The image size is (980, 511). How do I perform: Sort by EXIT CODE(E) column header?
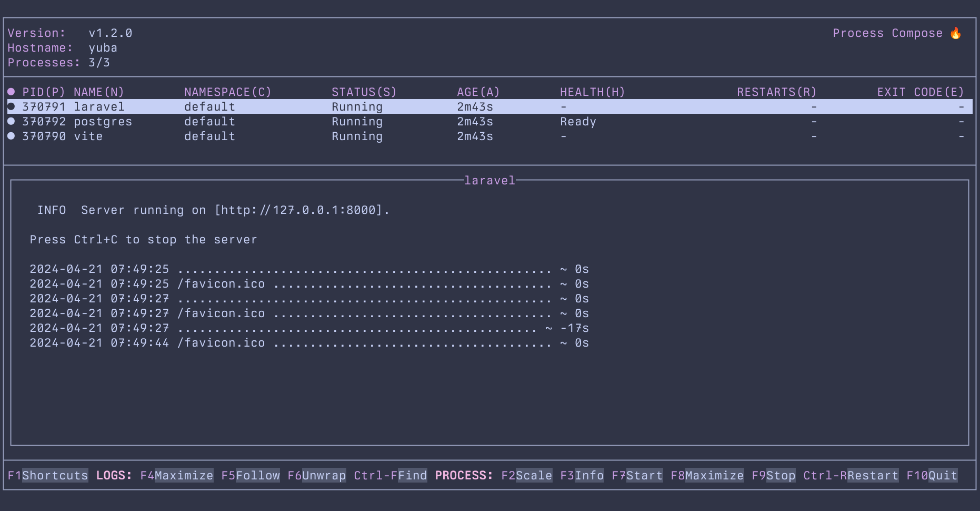pos(921,92)
